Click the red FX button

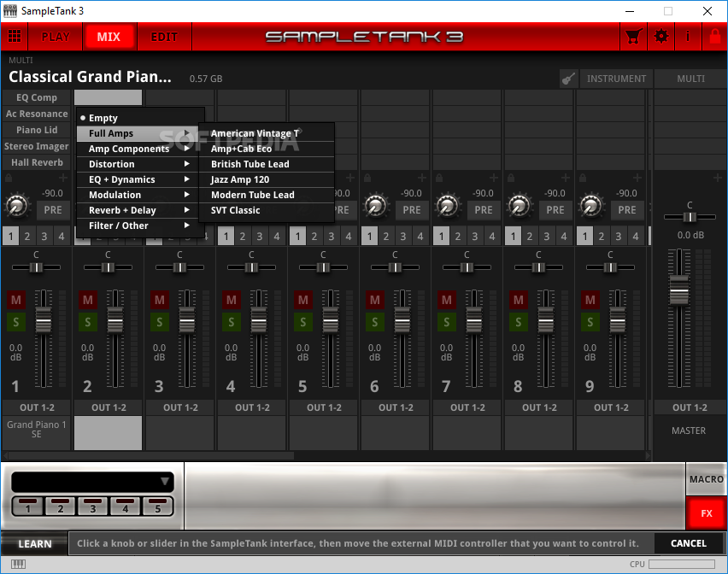(706, 513)
